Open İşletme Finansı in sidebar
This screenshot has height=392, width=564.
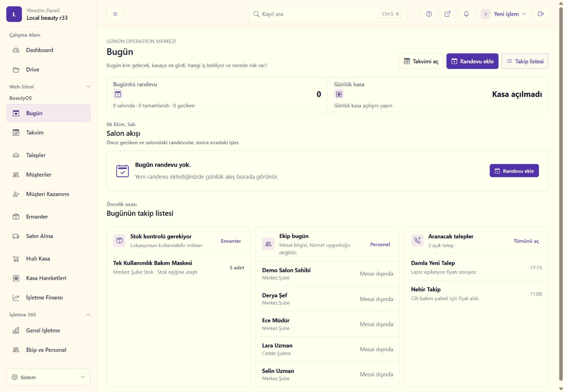point(48,297)
